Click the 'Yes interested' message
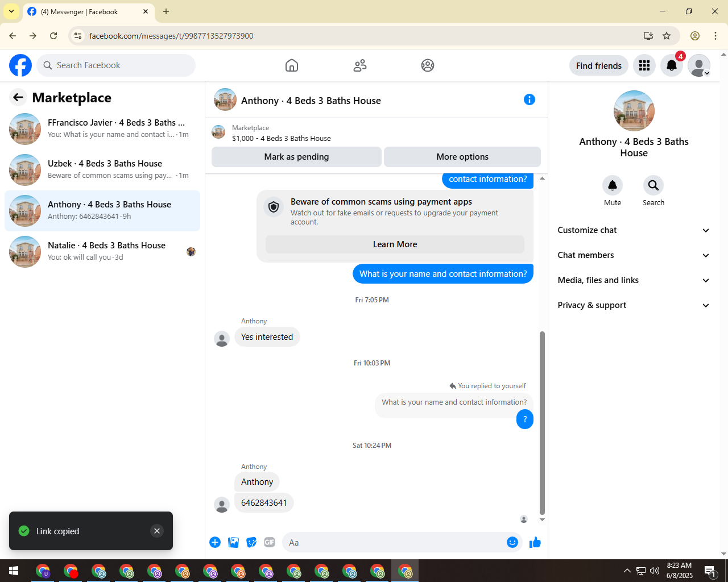The image size is (728, 582). pyautogui.click(x=267, y=337)
